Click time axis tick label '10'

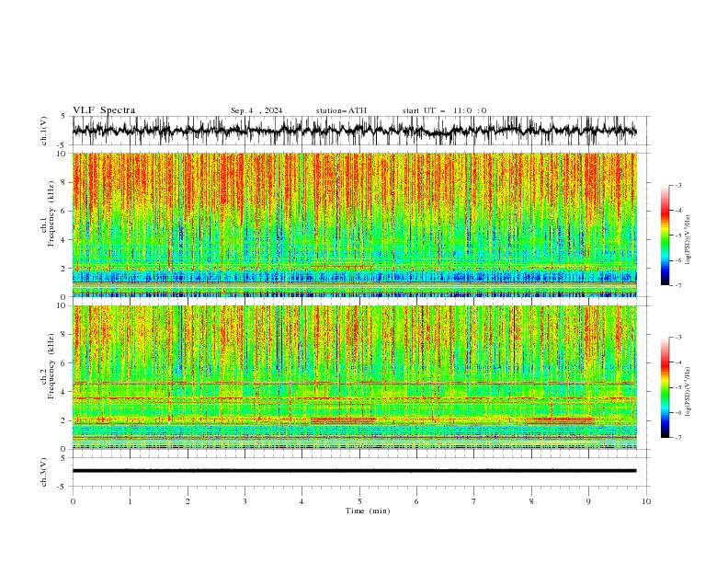click(x=646, y=501)
